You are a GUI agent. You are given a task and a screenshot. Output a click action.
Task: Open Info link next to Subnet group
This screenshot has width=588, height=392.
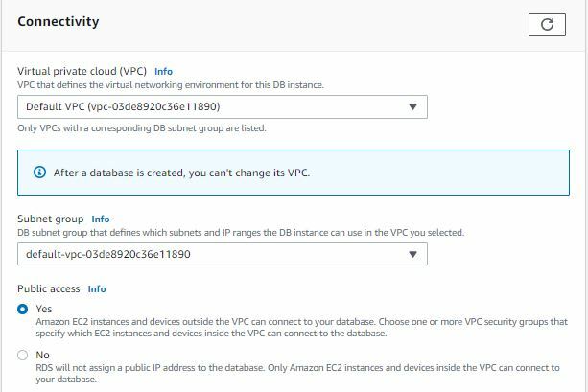click(101, 219)
